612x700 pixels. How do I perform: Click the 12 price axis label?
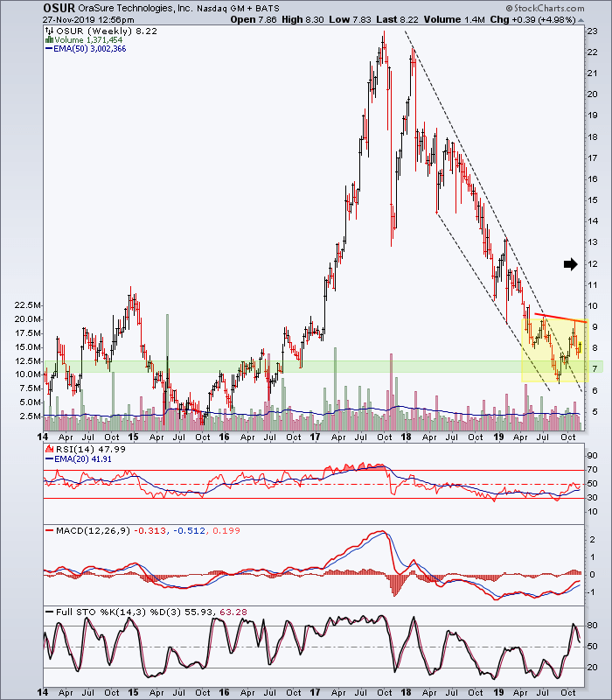coord(593,264)
